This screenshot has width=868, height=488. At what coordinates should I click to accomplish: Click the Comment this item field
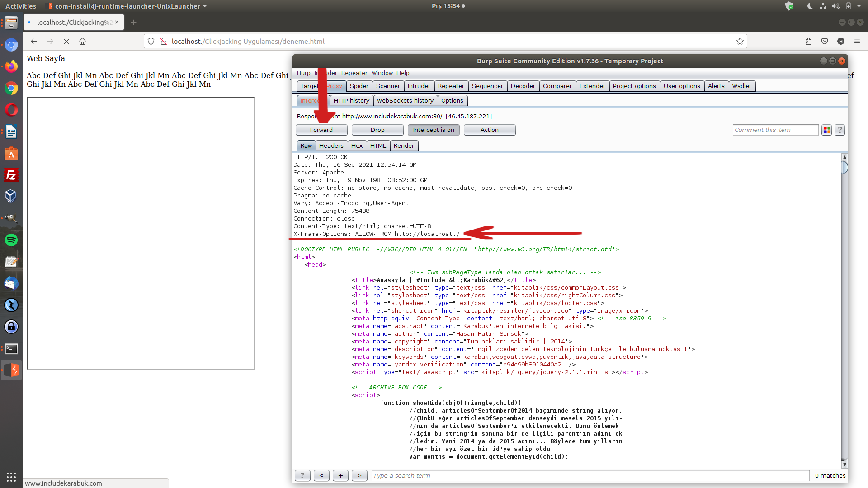pyautogui.click(x=775, y=130)
